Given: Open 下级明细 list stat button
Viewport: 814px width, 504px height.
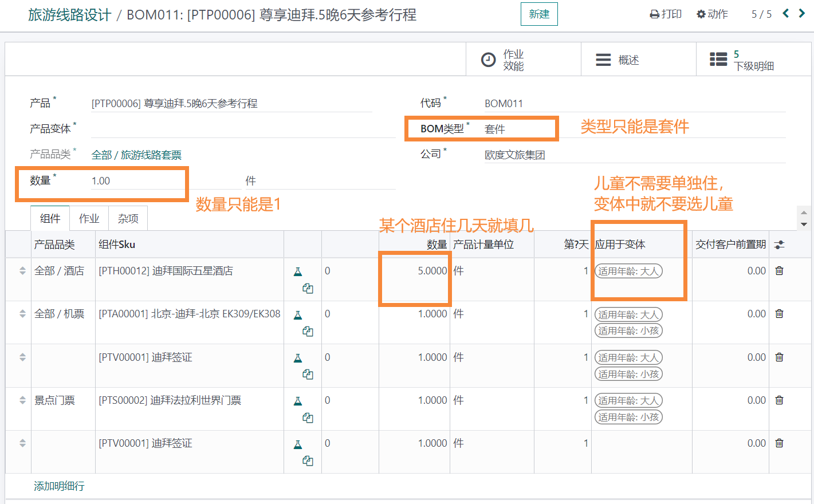Looking at the screenshot, I should [x=753, y=60].
